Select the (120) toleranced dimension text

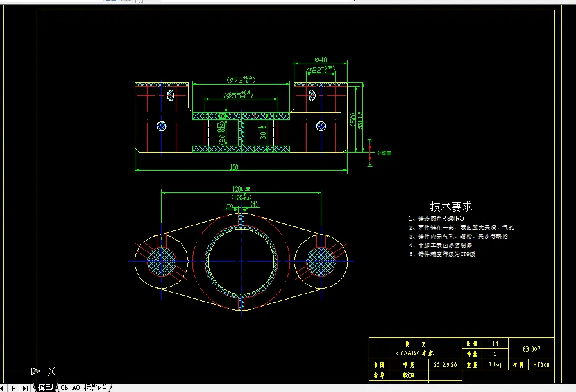(241, 198)
